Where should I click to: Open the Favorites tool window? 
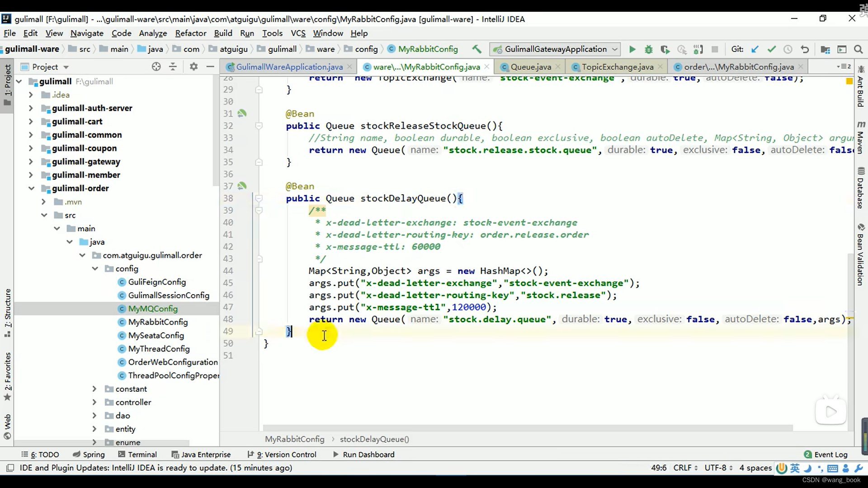[8, 377]
